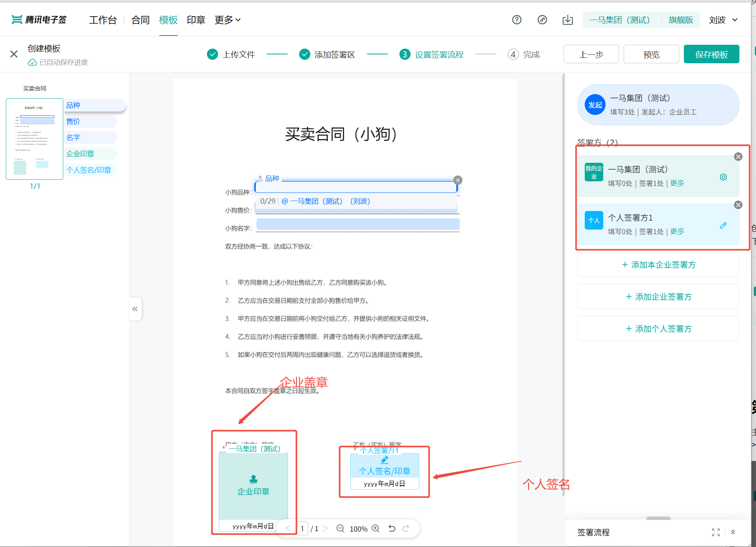Open the 更多 dropdown menu
This screenshot has width=756, height=547.
tap(228, 20)
